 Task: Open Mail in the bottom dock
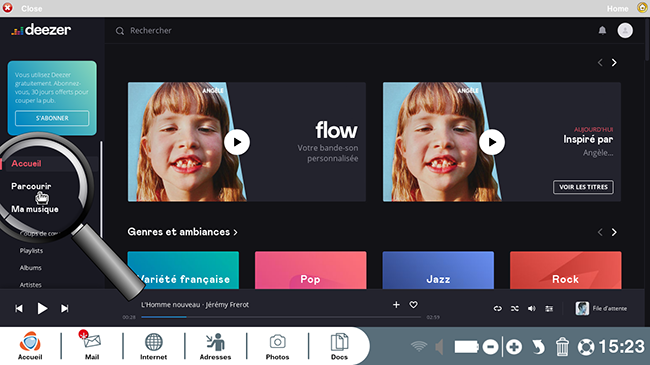(x=92, y=346)
